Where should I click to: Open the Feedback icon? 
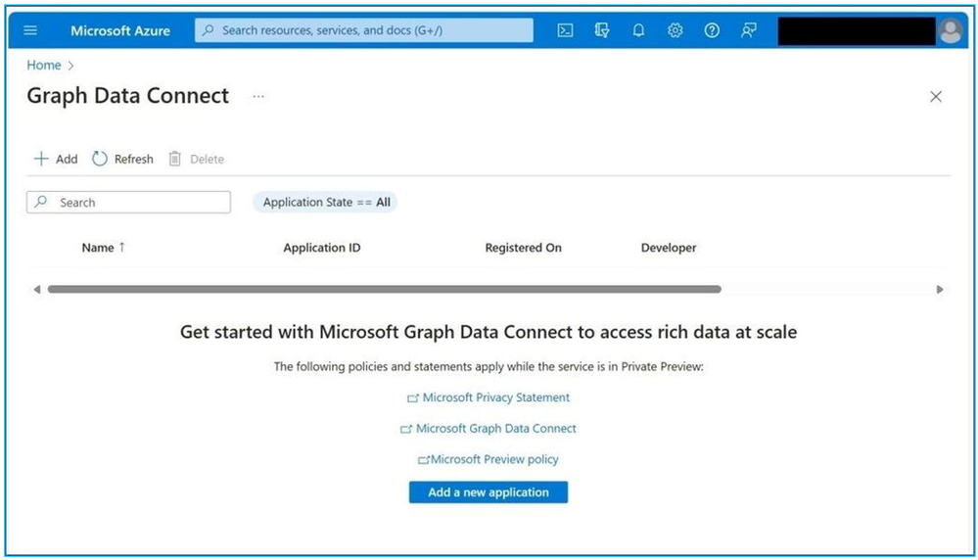coord(749,30)
